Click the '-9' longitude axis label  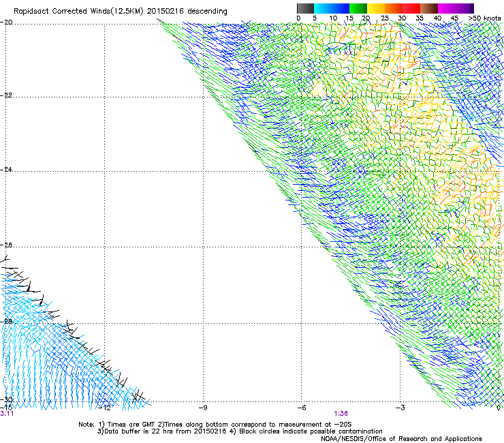tap(203, 408)
